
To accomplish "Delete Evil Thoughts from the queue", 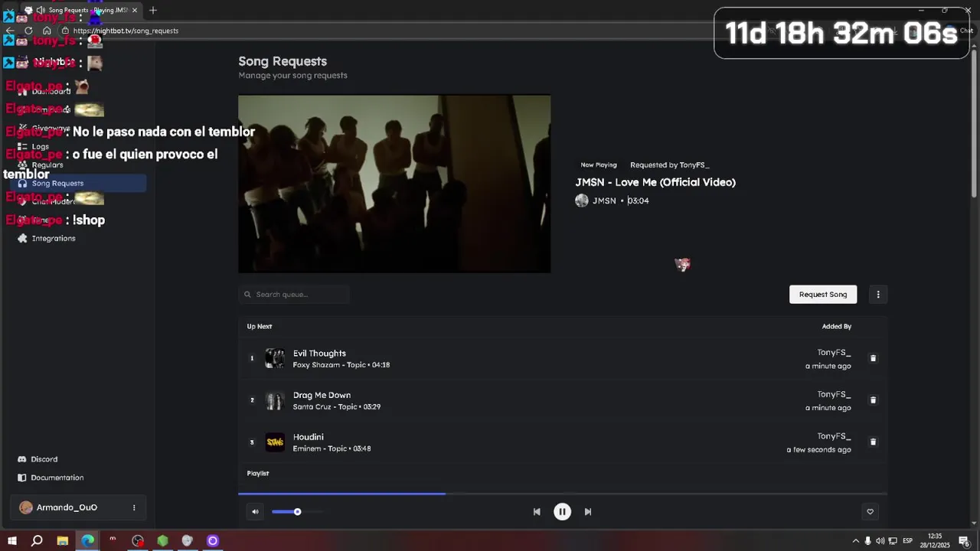I will coord(873,358).
